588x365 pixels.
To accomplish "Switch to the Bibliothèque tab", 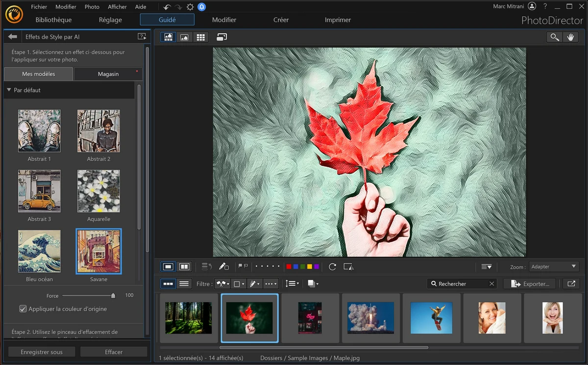I will click(x=53, y=20).
